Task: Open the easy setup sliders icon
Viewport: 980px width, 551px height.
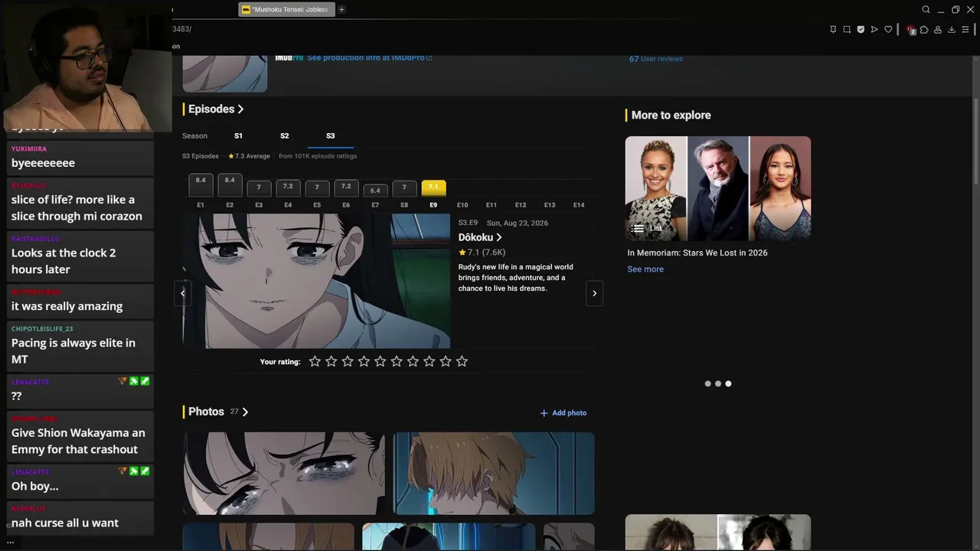Action: [x=965, y=29]
